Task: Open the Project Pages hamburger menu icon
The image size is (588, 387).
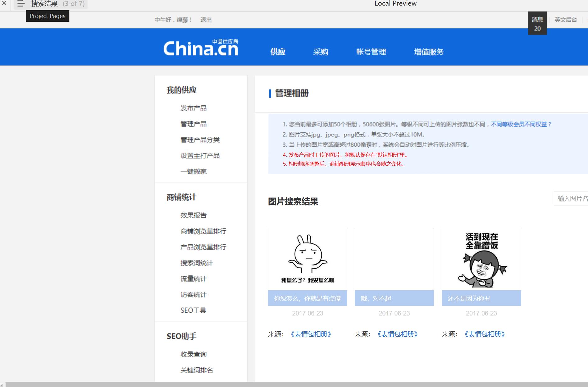Action: tap(21, 4)
